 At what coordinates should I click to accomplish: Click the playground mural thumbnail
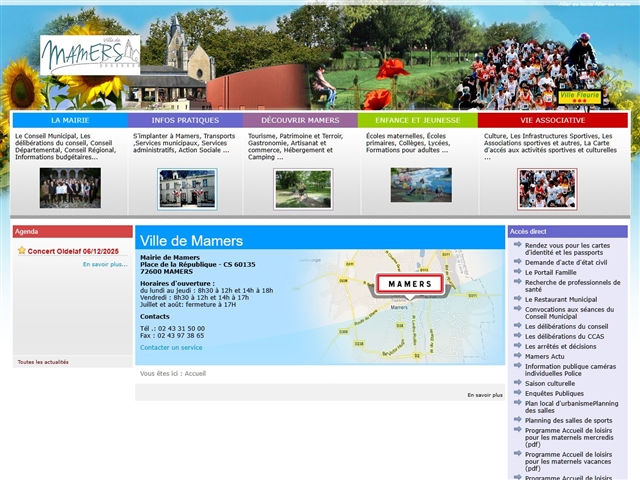point(421,185)
